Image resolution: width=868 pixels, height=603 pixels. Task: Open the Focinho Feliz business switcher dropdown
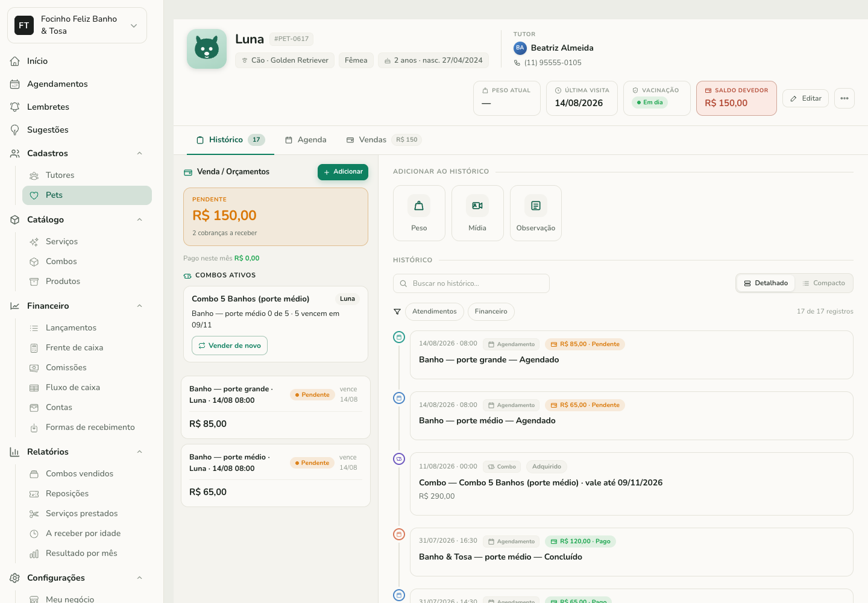[x=77, y=25]
